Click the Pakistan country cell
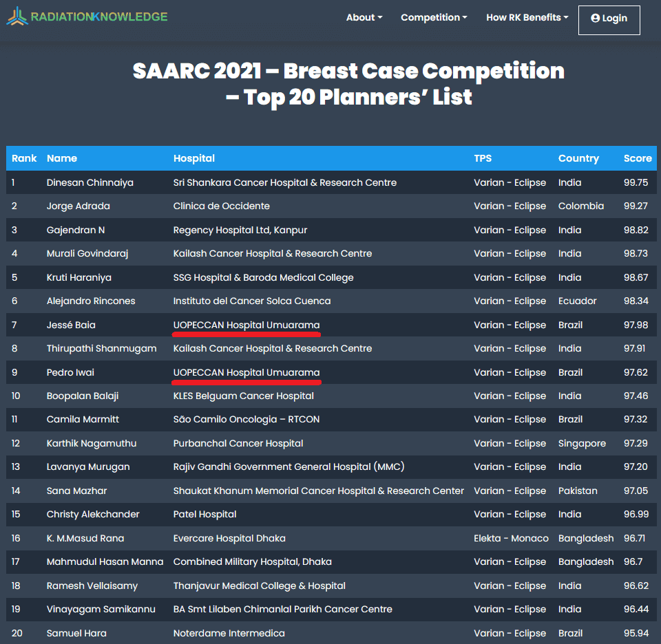 point(578,491)
